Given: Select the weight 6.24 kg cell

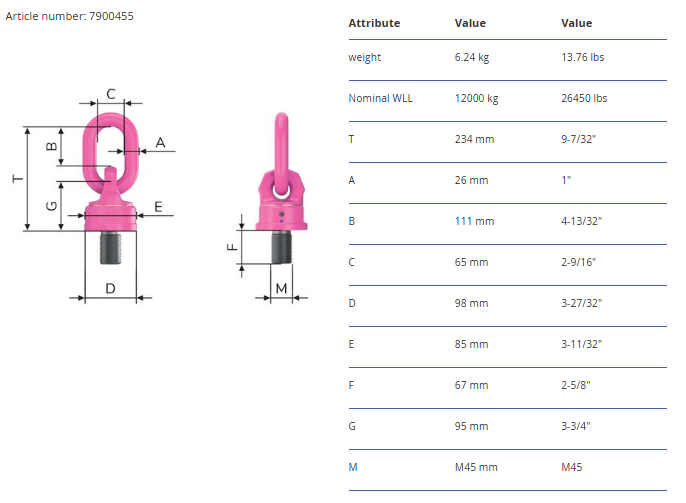Looking at the screenshot, I should [x=472, y=57].
